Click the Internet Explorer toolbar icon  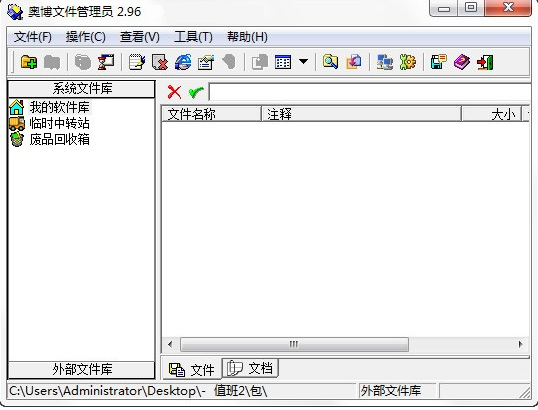183,62
